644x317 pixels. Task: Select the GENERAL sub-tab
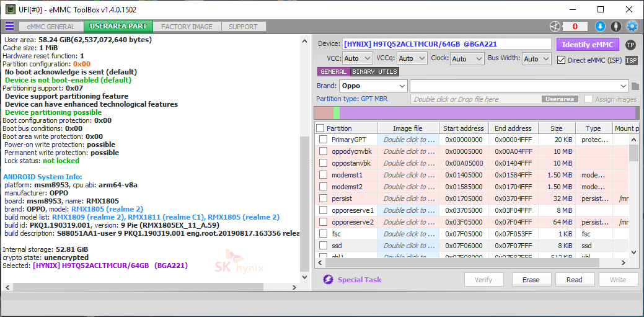333,71
